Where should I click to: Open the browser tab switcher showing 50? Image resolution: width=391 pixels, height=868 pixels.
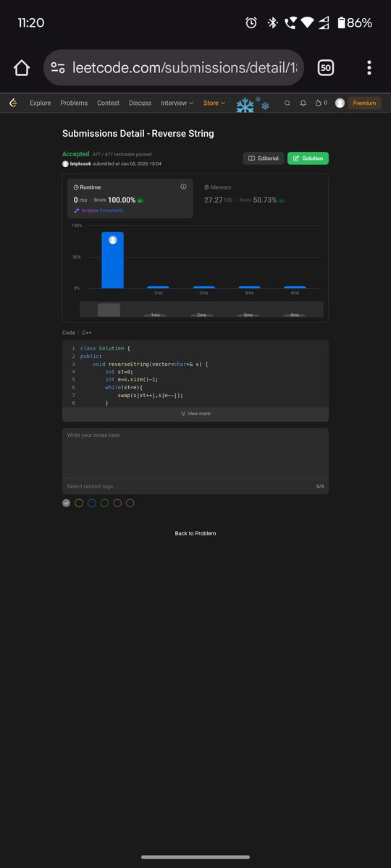326,68
